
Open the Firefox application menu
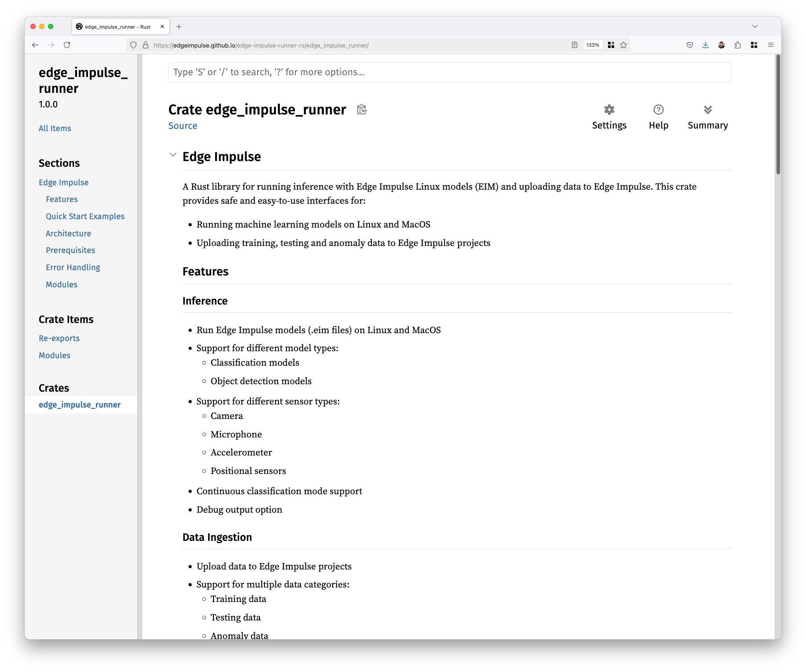tap(771, 45)
